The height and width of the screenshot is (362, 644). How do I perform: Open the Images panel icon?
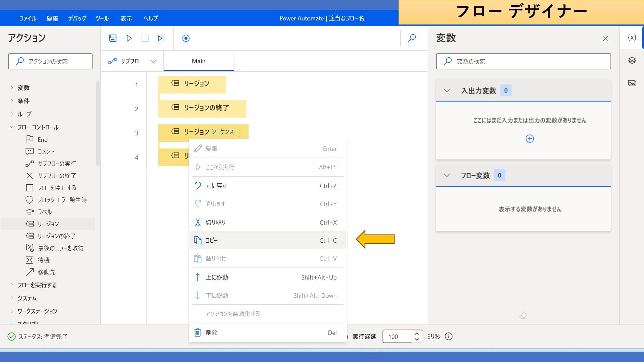click(632, 83)
